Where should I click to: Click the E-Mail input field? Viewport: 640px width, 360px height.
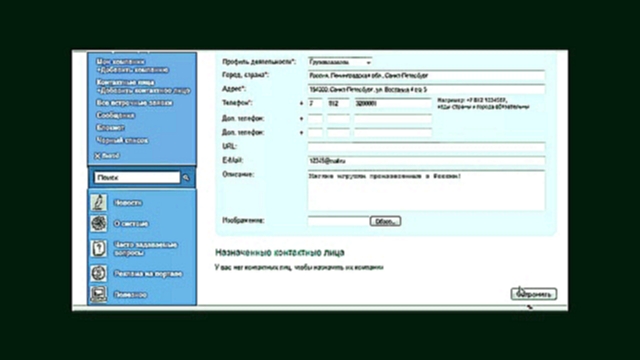[426, 161]
